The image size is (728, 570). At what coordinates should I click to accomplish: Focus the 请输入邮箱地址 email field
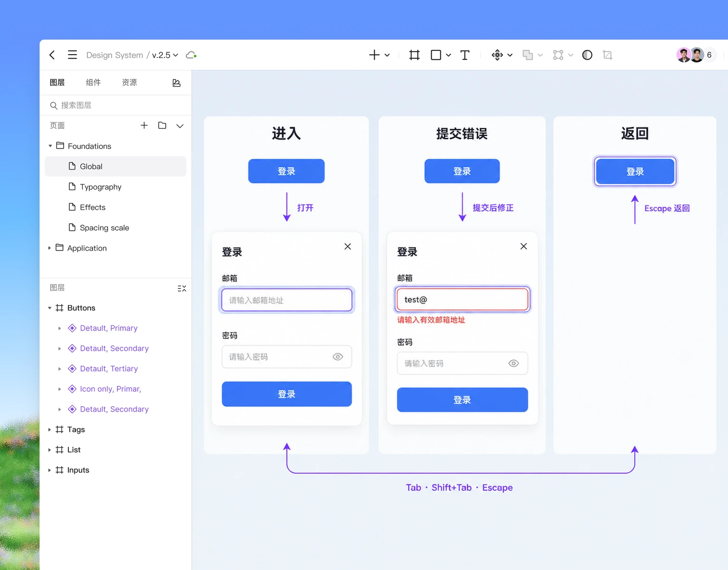pos(287,300)
